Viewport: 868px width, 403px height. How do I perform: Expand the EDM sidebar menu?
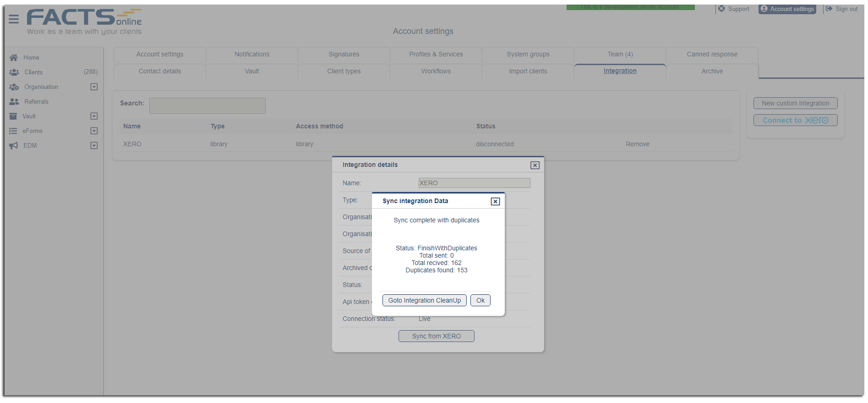tap(94, 145)
